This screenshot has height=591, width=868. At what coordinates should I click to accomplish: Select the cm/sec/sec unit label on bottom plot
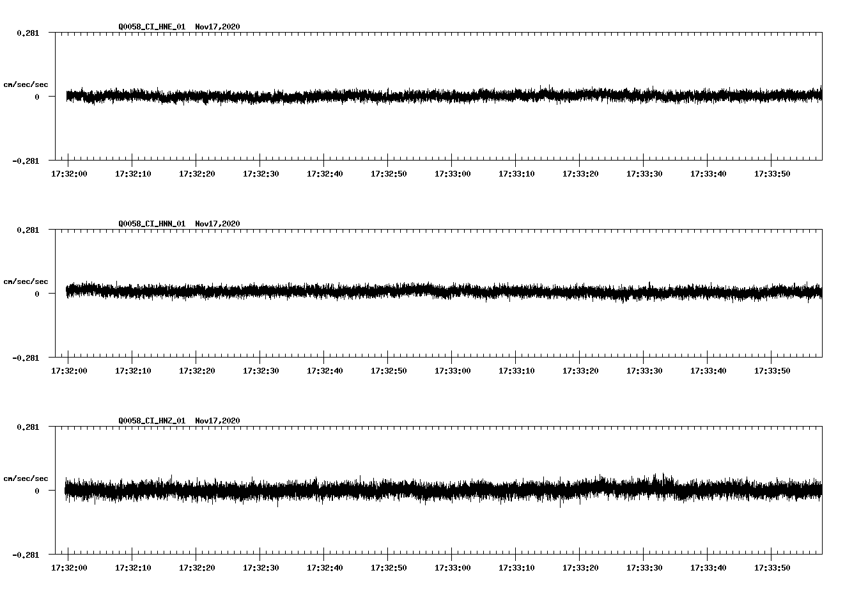[25, 478]
